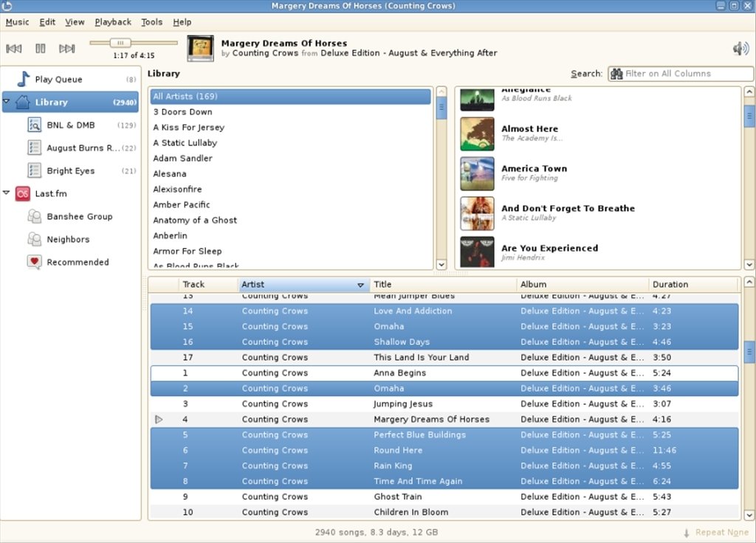This screenshot has width=756, height=543.
Task: Skip to the previous track button
Action: pyautogui.click(x=14, y=48)
